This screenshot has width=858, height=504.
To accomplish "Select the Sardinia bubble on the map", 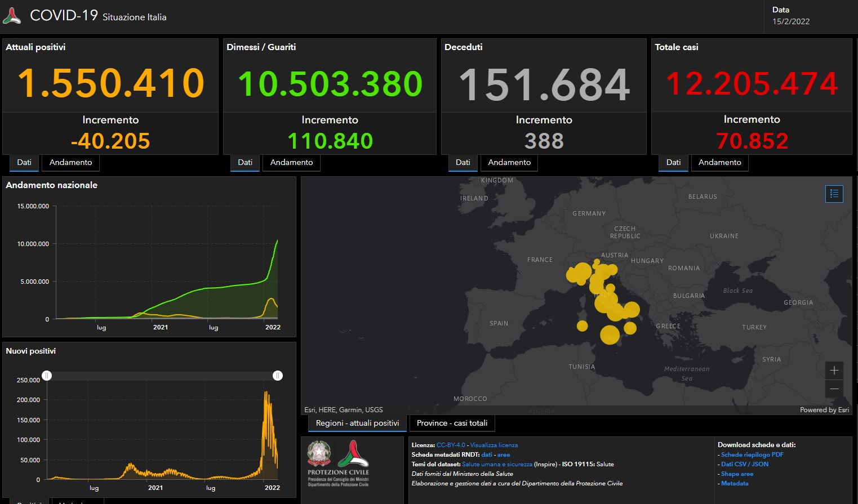I will (x=582, y=325).
